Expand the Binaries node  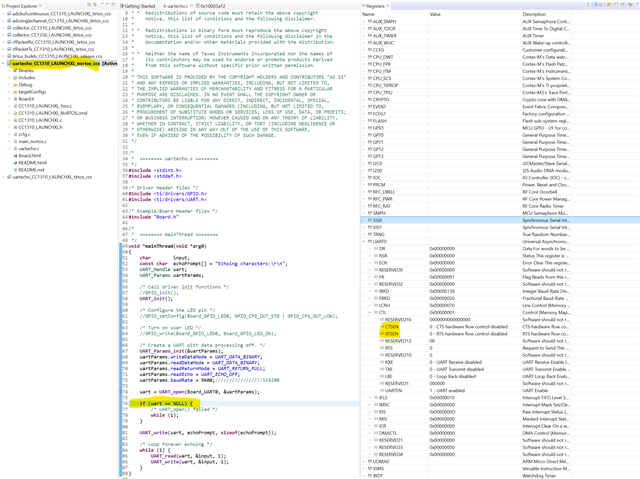point(9,71)
